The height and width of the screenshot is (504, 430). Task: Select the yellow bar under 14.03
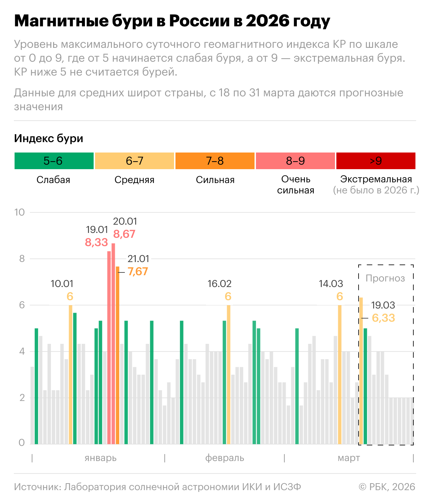[340, 374]
